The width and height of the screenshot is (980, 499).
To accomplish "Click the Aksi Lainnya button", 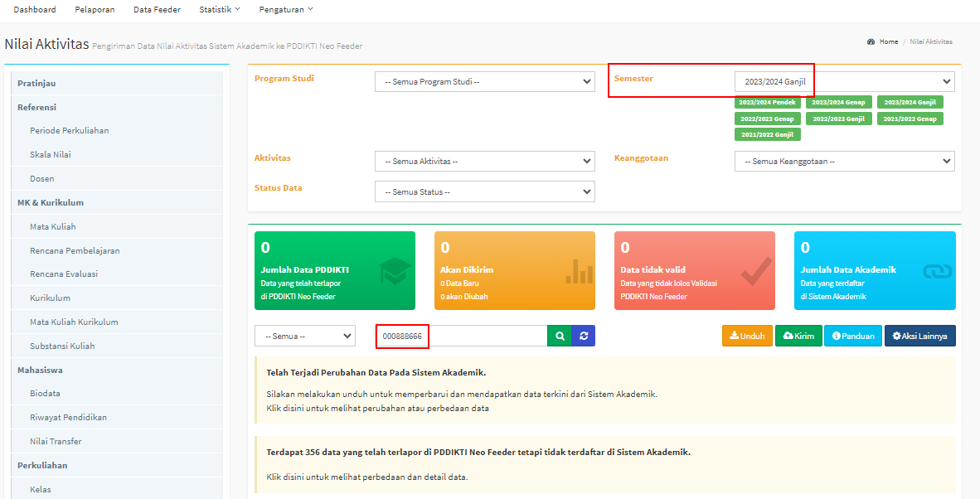I will point(920,336).
